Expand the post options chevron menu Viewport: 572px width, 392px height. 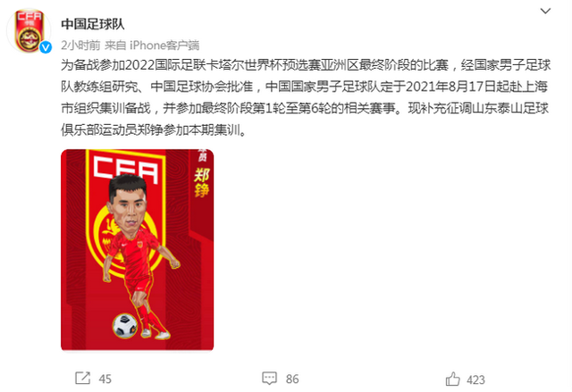click(545, 11)
